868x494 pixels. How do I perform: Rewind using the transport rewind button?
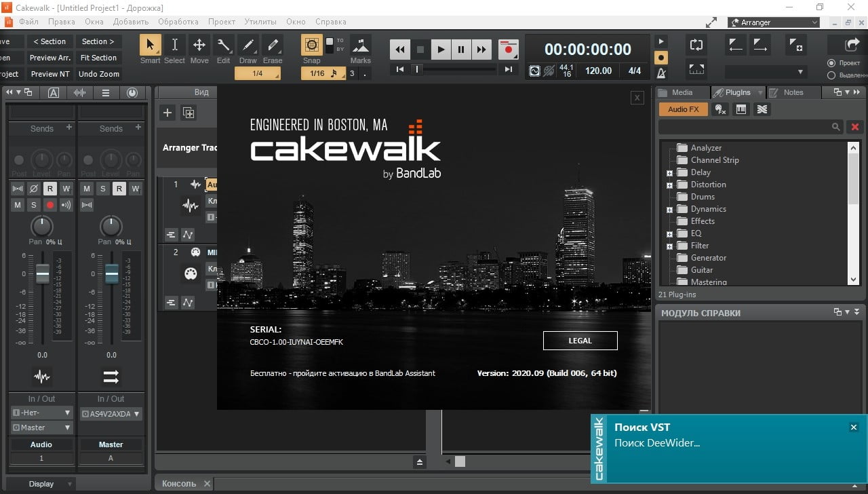(400, 50)
